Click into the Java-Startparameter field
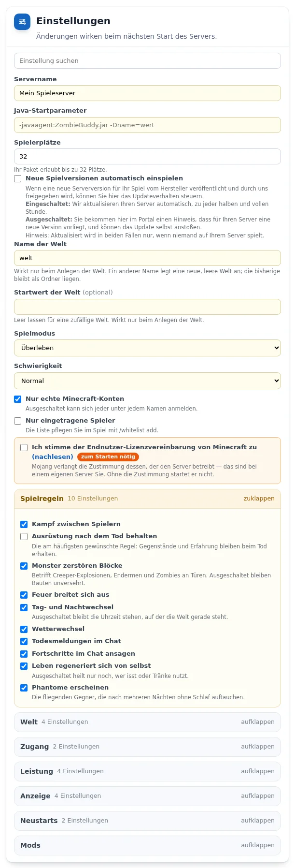 pyautogui.click(x=147, y=125)
